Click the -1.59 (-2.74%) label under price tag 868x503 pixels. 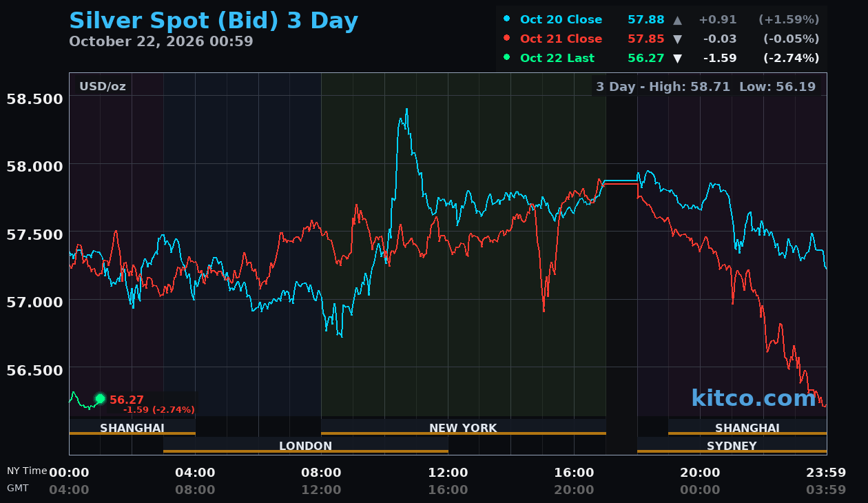pyautogui.click(x=159, y=410)
